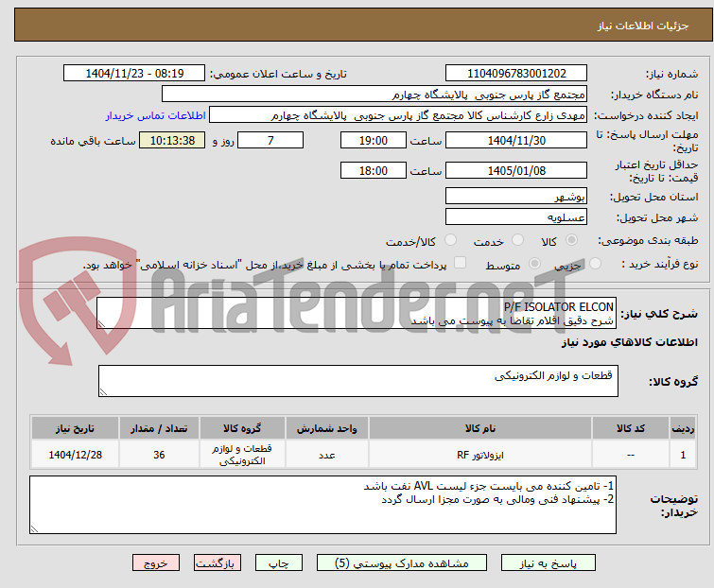This screenshot has height=588, width=714.
Task: Click the ردیف column header
Action: [683, 428]
